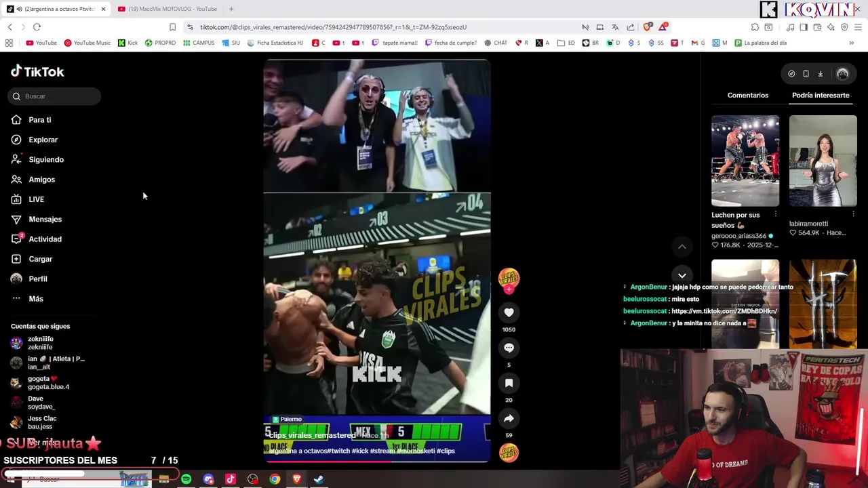
Task: Click the #twitch hashtag in caption
Action: 338,451
